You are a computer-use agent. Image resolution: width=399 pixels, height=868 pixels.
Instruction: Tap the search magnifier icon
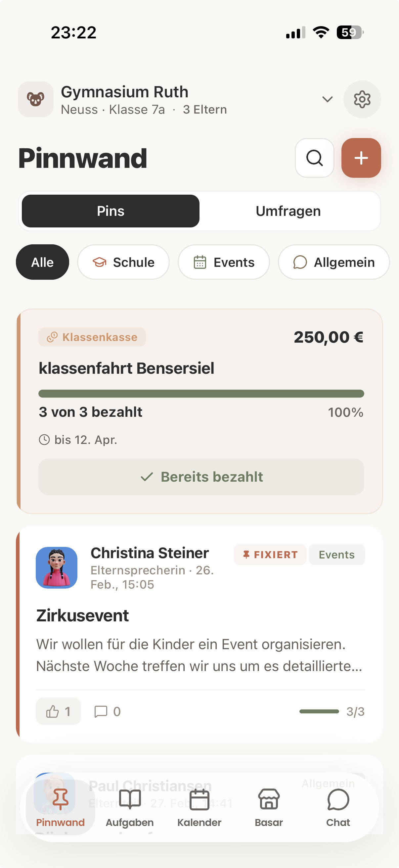click(x=315, y=158)
